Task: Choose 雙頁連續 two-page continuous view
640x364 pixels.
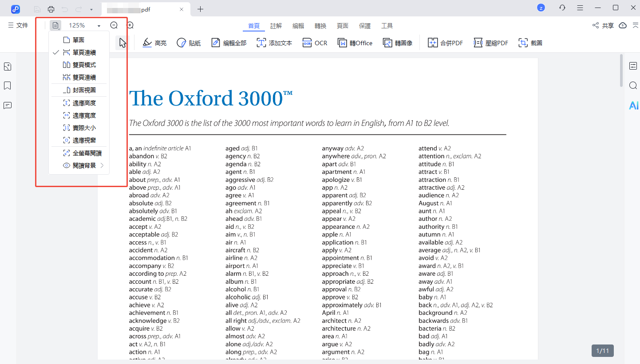Action: tap(79, 77)
